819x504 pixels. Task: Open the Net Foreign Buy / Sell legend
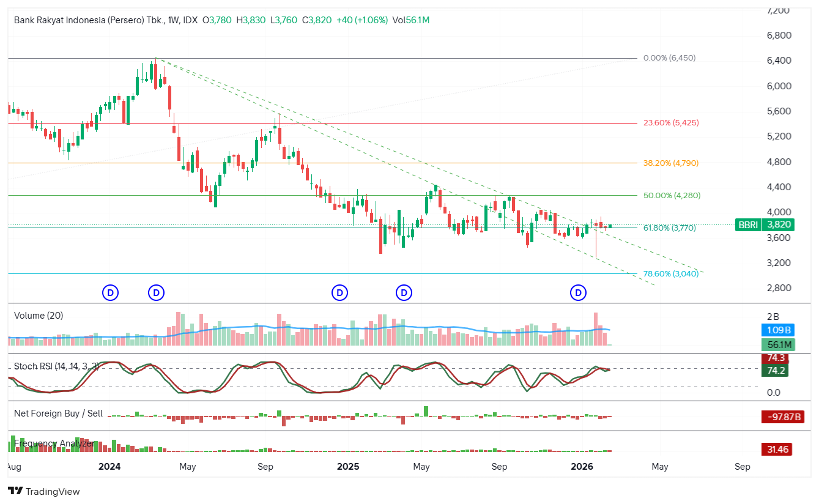[x=58, y=413]
